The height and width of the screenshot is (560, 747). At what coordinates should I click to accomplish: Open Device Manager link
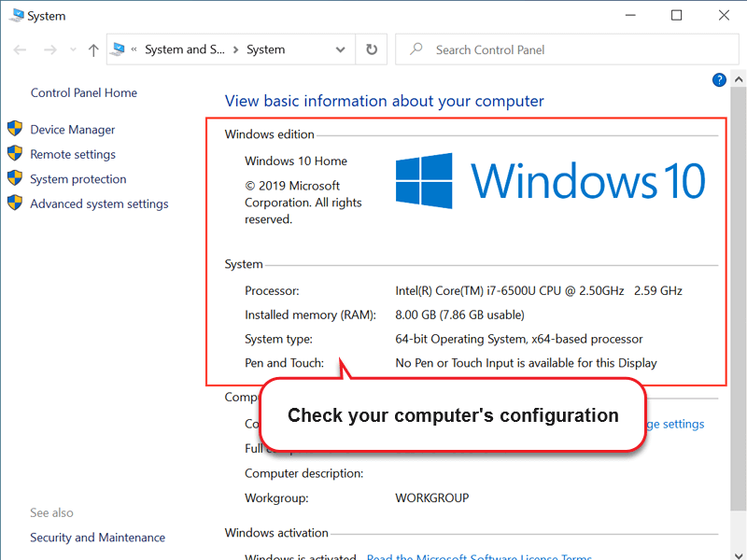click(x=73, y=130)
